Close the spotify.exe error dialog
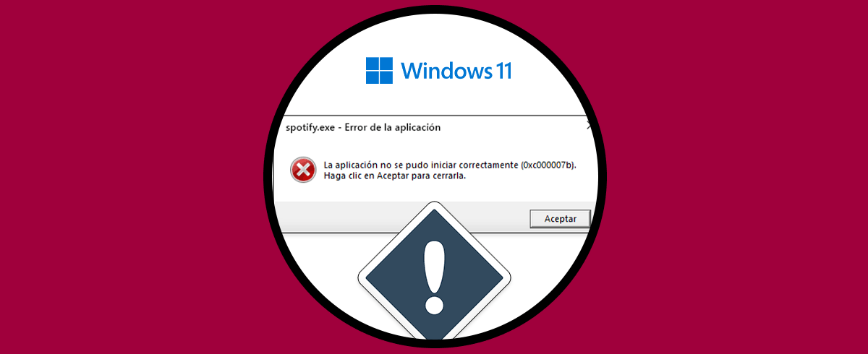Screen dimensions: 868x354 pyautogui.click(x=590, y=126)
